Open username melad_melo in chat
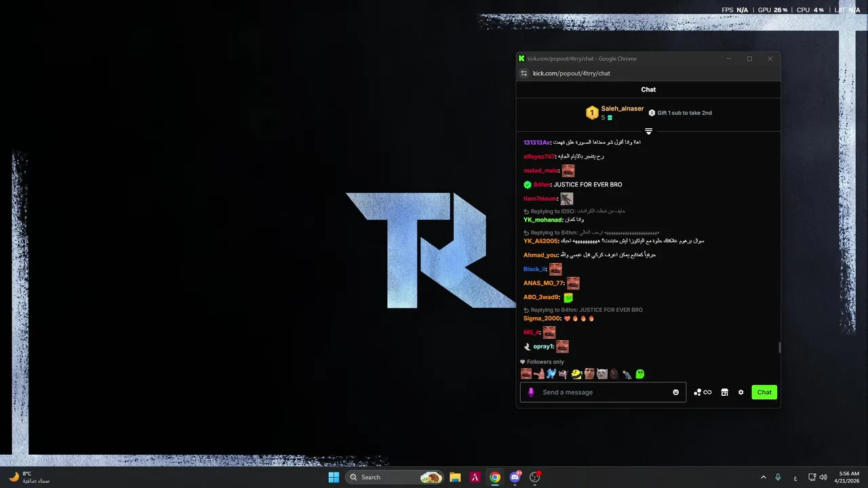This screenshot has height=488, width=868. (540, 171)
